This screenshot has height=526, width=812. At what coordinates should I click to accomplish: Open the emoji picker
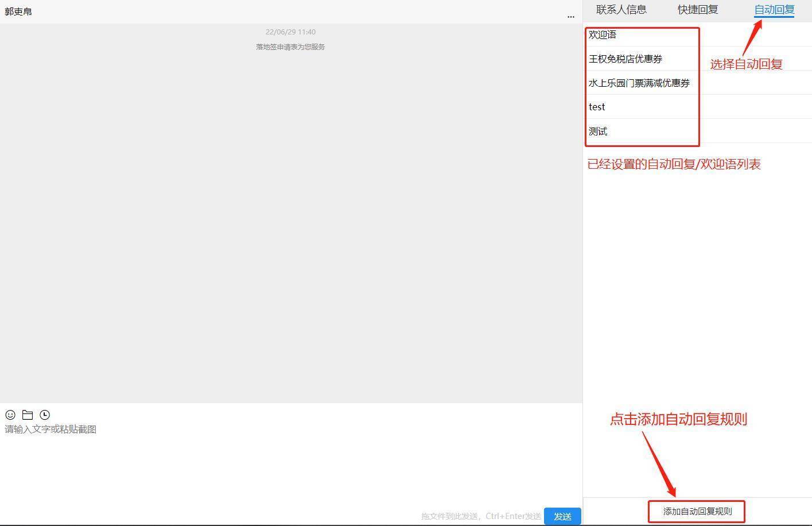pyautogui.click(x=10, y=415)
